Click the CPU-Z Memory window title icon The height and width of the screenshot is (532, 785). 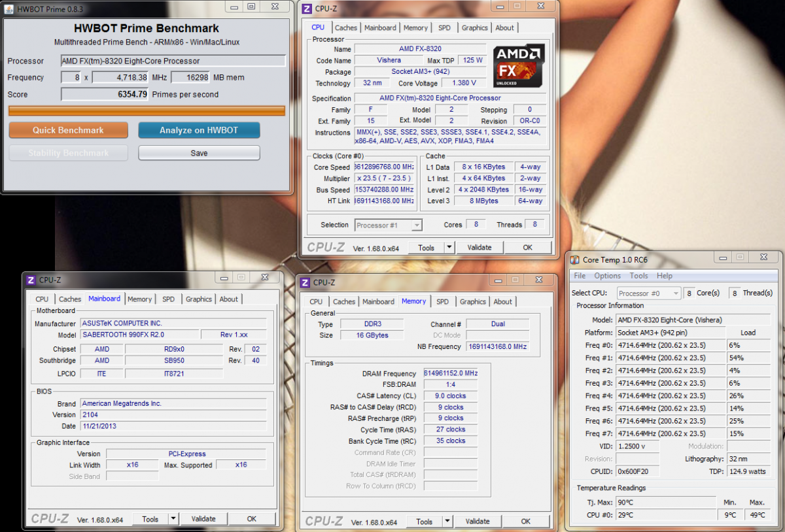(305, 282)
